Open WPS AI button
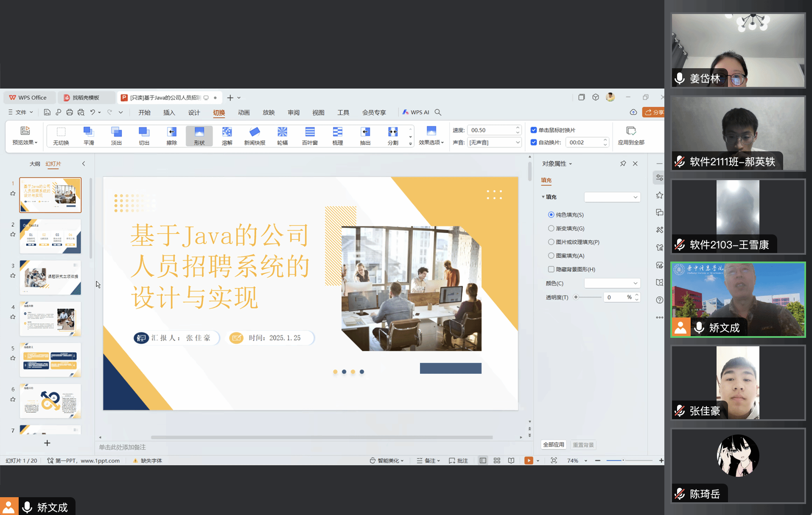Viewport: 812px width, 515px height. [x=416, y=112]
